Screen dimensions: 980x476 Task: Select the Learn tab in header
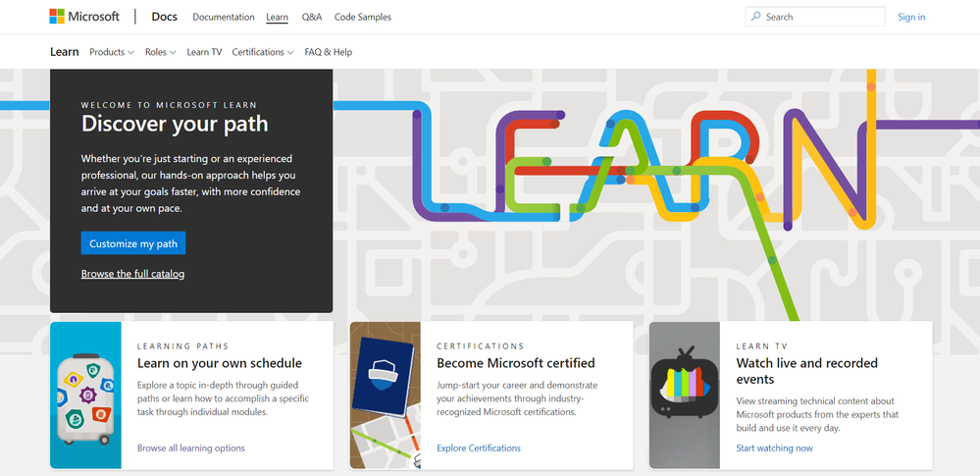tap(277, 17)
